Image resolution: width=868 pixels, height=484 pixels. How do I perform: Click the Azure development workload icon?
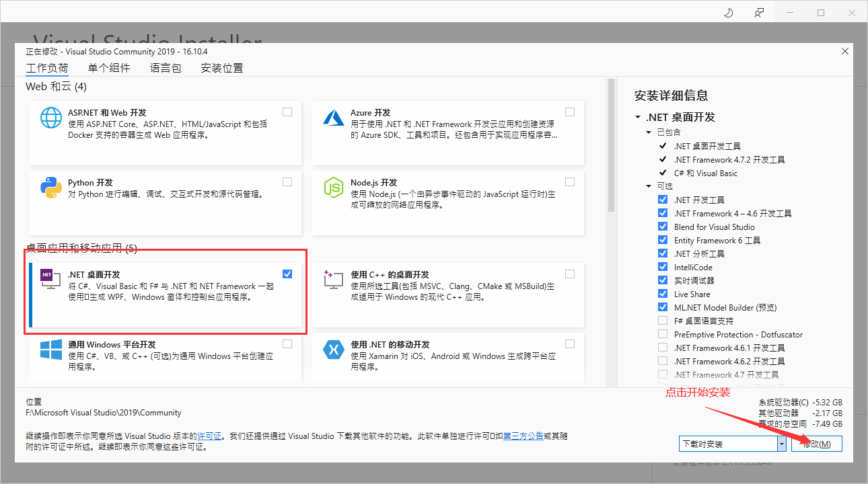click(334, 118)
